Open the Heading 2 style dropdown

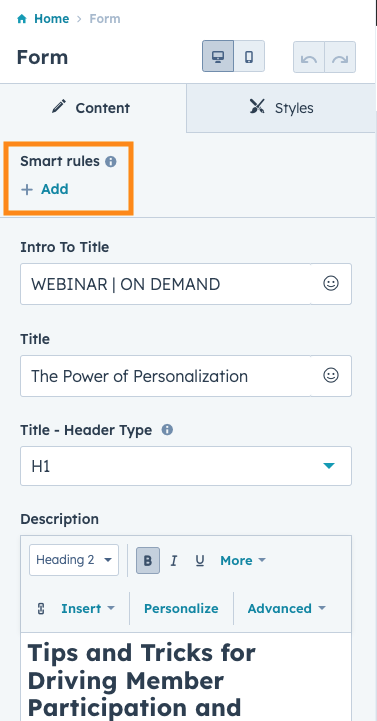point(74,560)
